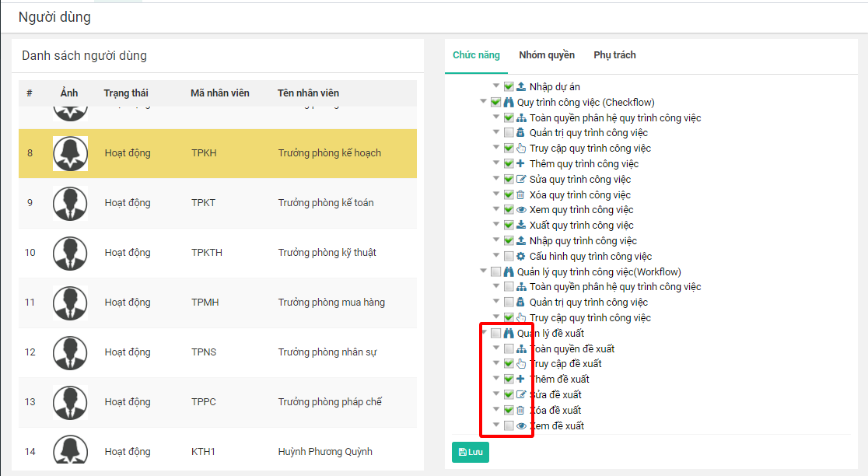Click trash icon for Xóa quy trình công việc
The width and height of the screenshot is (868, 476).
(520, 195)
